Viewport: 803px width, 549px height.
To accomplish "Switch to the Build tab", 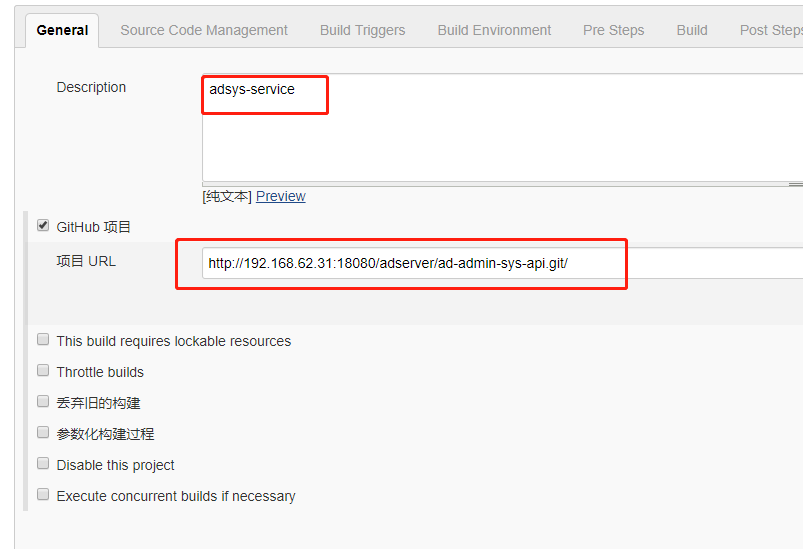I will (692, 31).
